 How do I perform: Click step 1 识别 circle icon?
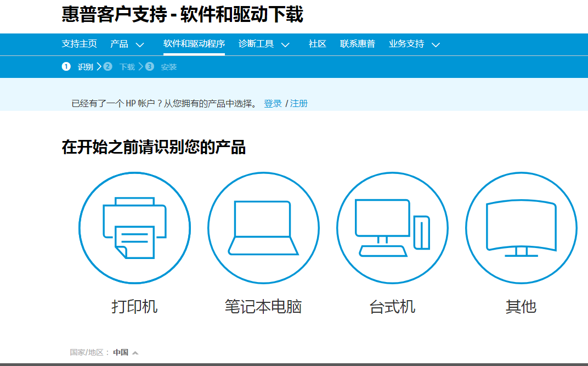pyautogui.click(x=66, y=66)
